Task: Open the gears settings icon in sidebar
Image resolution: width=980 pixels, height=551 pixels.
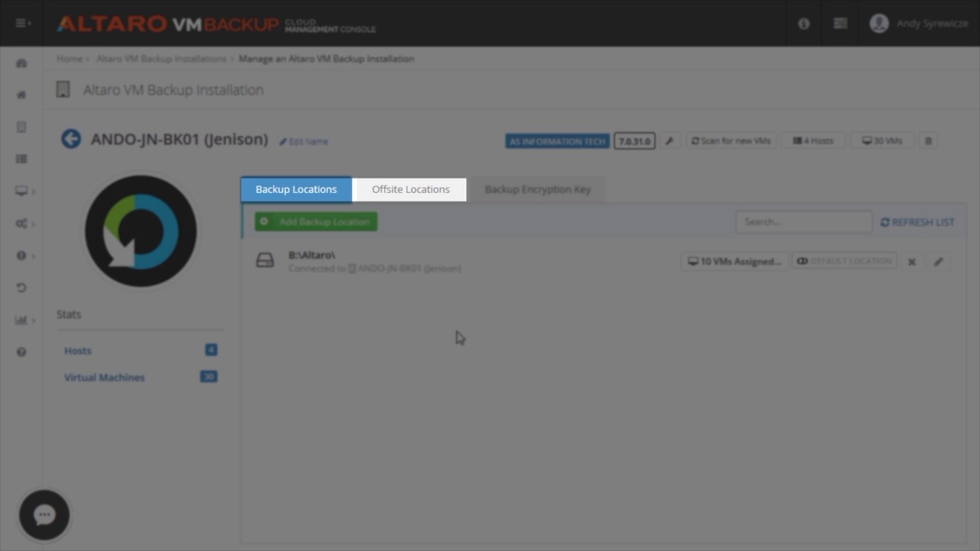Action: pyautogui.click(x=21, y=223)
